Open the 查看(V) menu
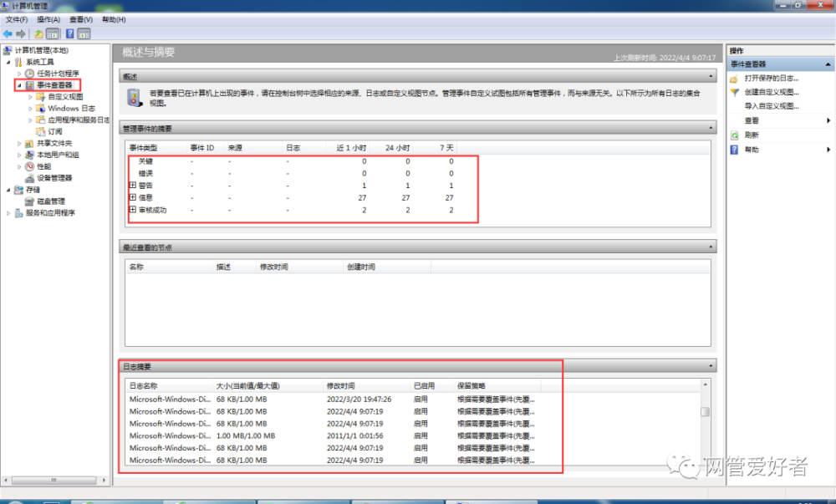This screenshot has height=504, width=836. [81, 20]
